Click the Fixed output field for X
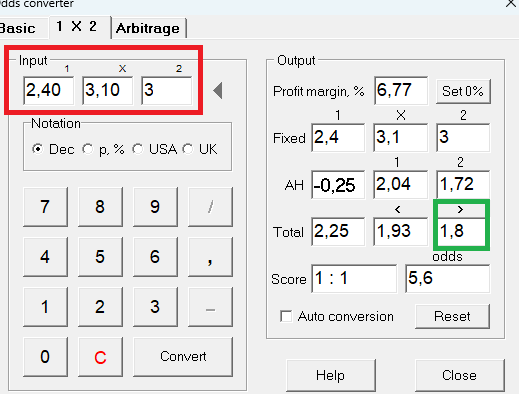This screenshot has width=519, height=394. [x=400, y=137]
